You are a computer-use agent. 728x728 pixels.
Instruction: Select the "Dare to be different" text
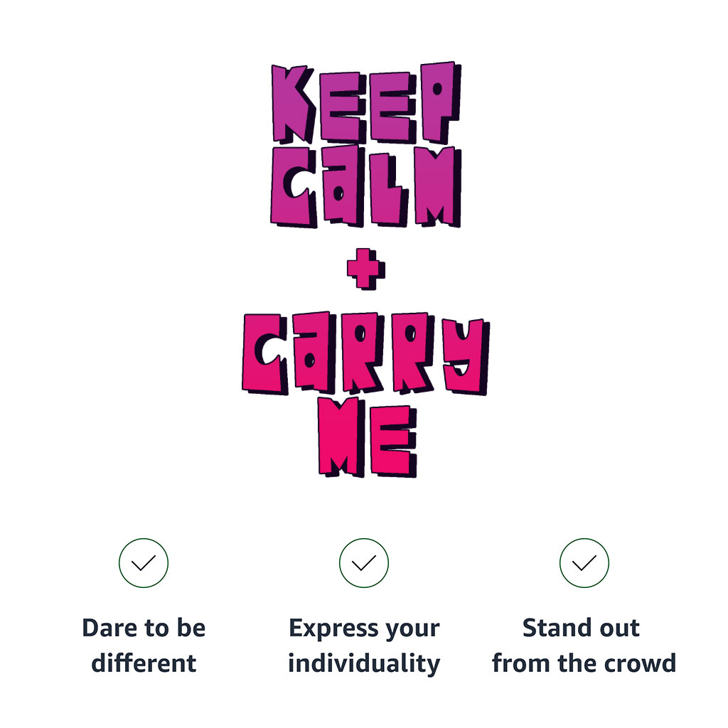[144, 646]
